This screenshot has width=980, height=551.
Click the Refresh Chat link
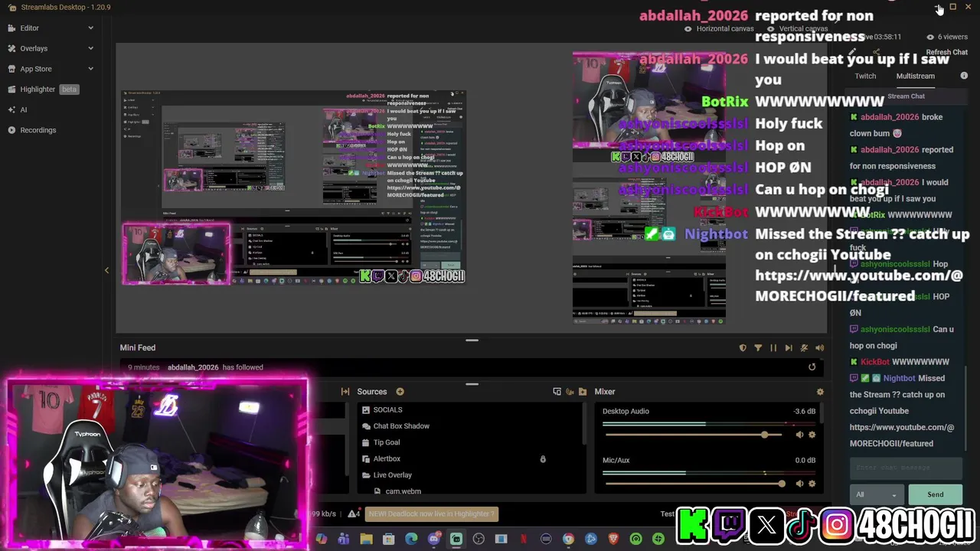(947, 52)
